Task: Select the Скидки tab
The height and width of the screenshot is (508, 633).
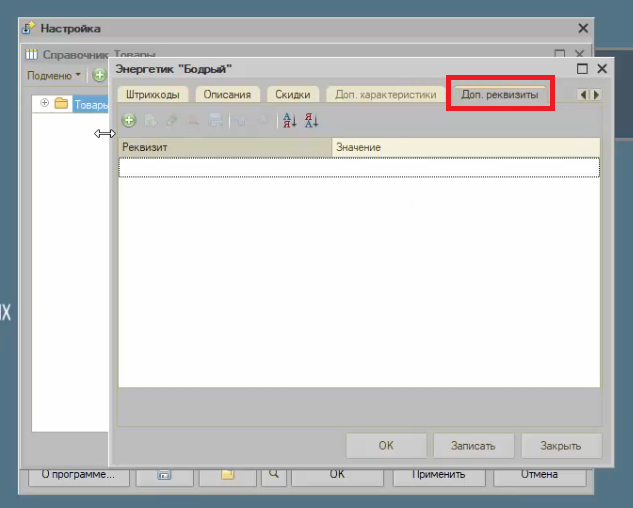Action: pos(294,95)
